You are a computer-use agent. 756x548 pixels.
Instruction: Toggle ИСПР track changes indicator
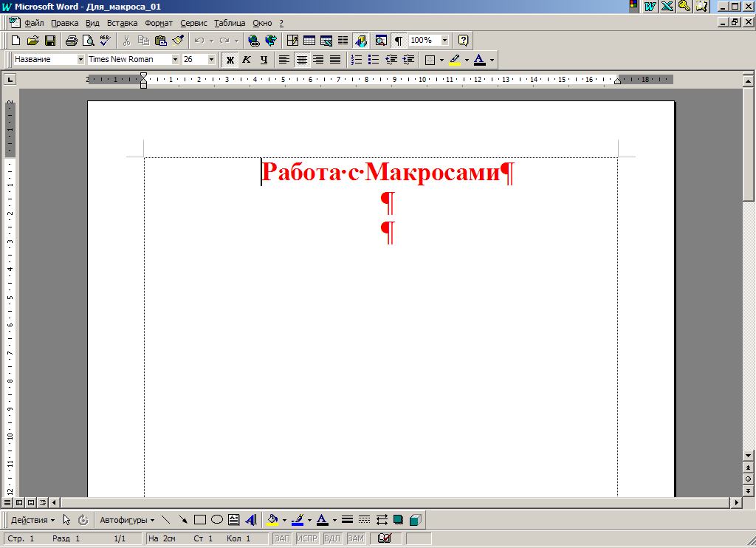306,538
